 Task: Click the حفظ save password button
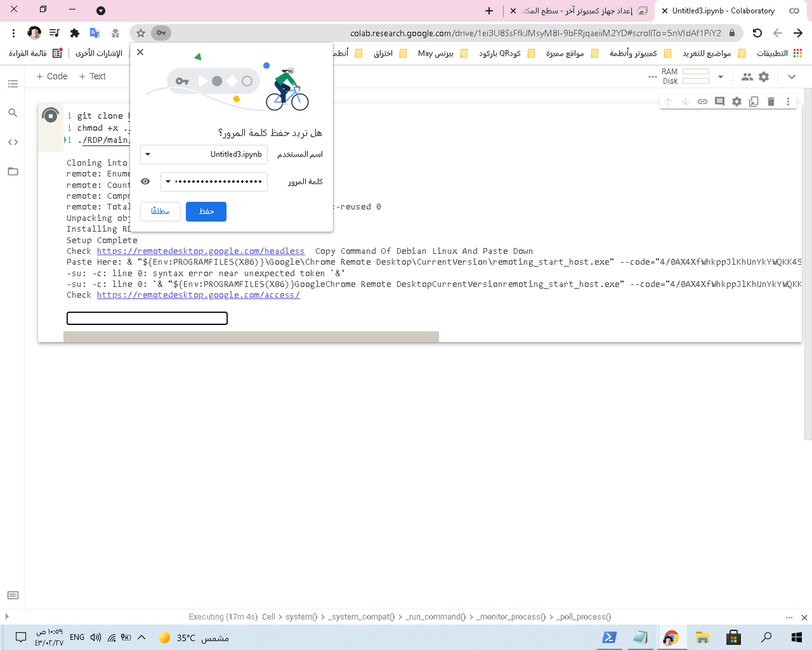[x=206, y=212]
